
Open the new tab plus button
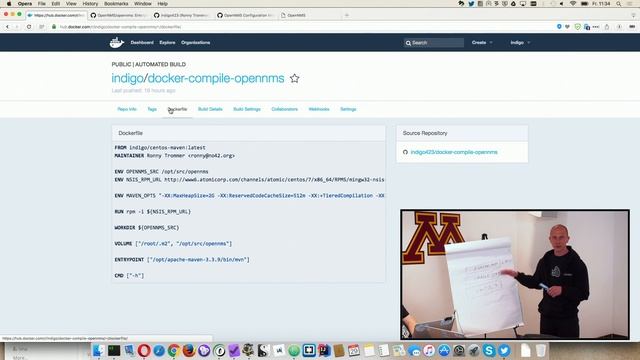pos(347,15)
